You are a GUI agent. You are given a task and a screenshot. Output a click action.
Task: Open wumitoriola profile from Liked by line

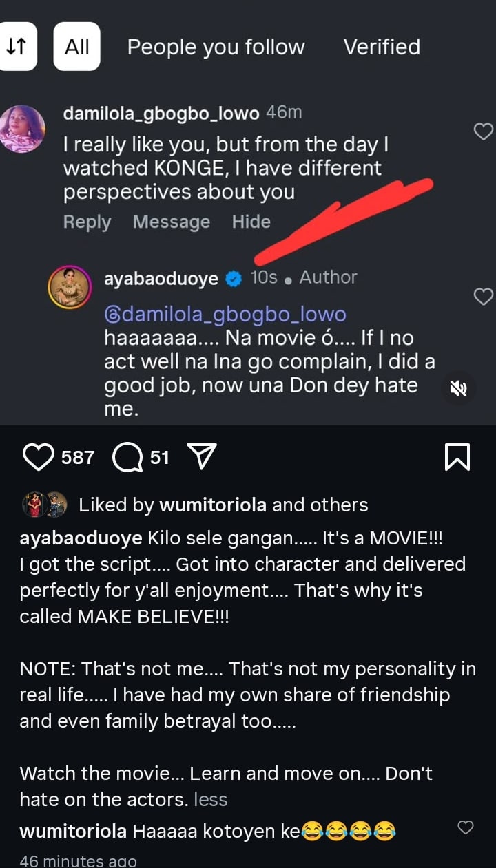pos(212,505)
